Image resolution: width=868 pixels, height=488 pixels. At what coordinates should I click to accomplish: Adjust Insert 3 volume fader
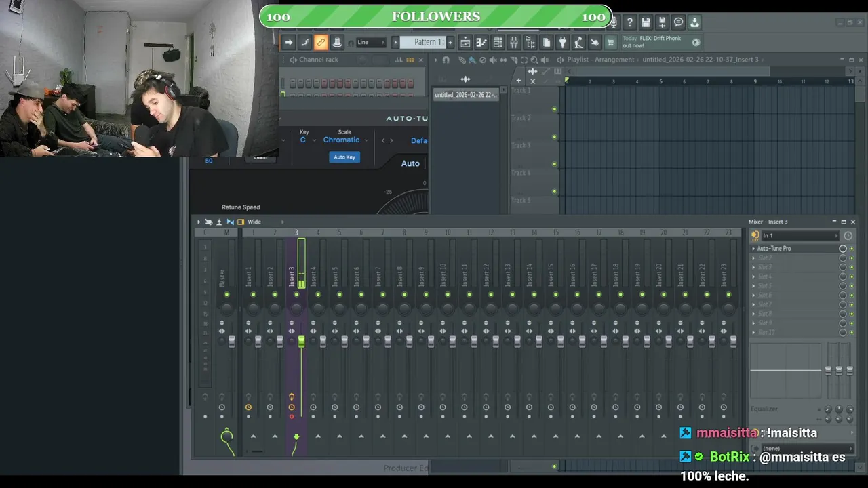click(301, 342)
